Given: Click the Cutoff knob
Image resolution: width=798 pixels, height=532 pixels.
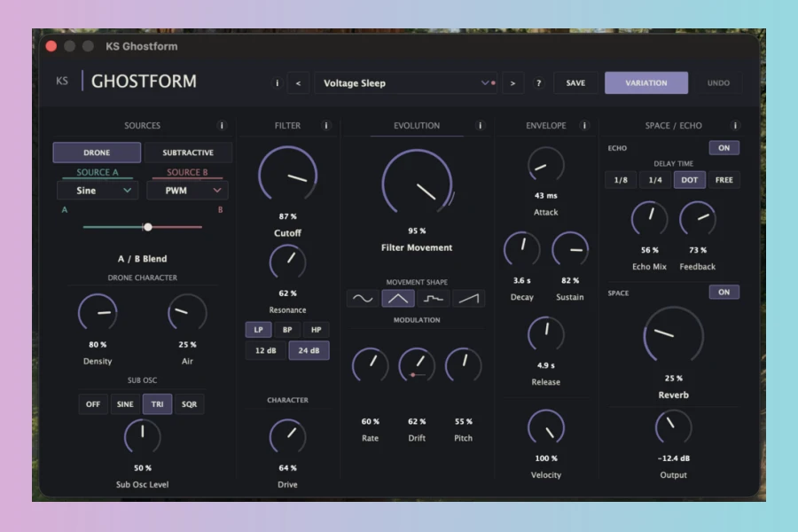Looking at the screenshot, I should [x=287, y=176].
